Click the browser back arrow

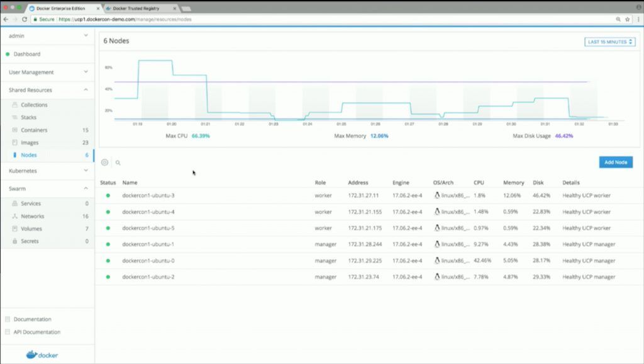click(x=6, y=20)
